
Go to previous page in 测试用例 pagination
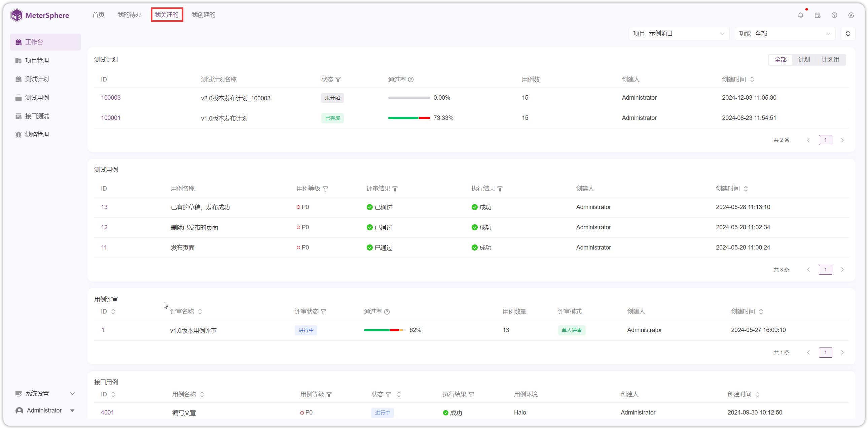coord(808,270)
